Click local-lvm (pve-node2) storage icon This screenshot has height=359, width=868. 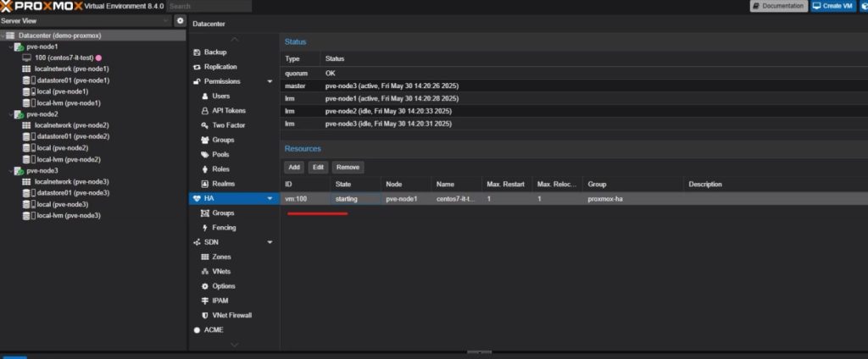point(28,159)
